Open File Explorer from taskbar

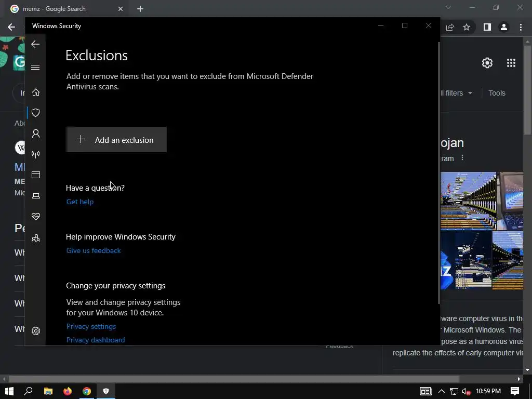coord(48,391)
